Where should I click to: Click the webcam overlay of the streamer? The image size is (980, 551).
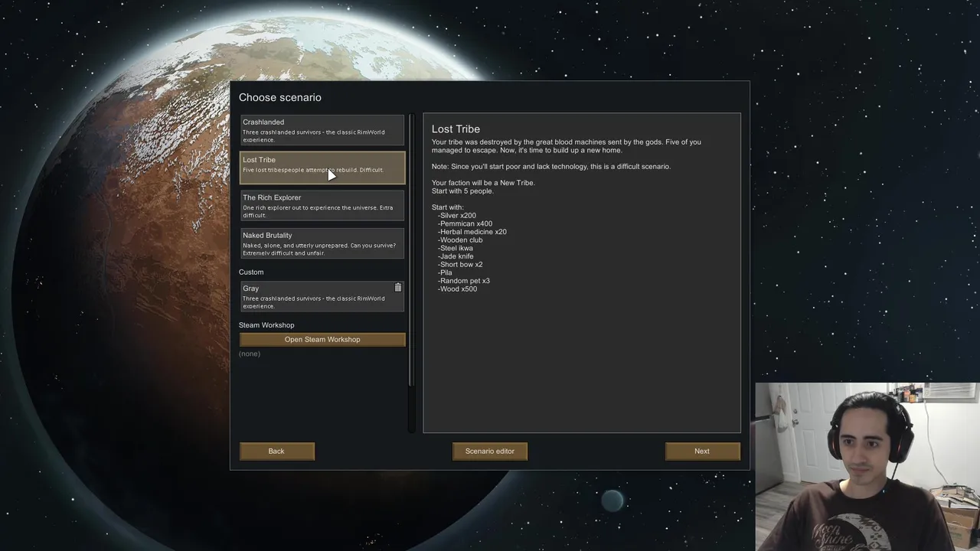pos(867,467)
